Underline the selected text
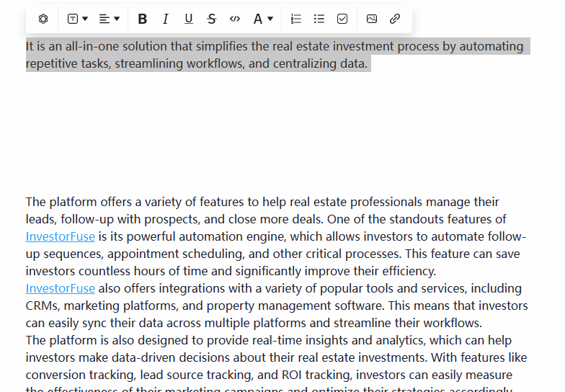 pyautogui.click(x=189, y=19)
